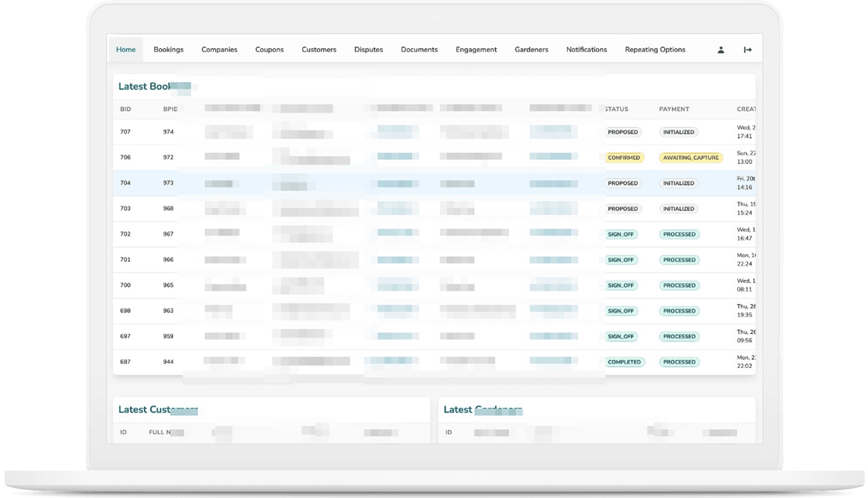Switch to the Bookings tab

point(168,50)
